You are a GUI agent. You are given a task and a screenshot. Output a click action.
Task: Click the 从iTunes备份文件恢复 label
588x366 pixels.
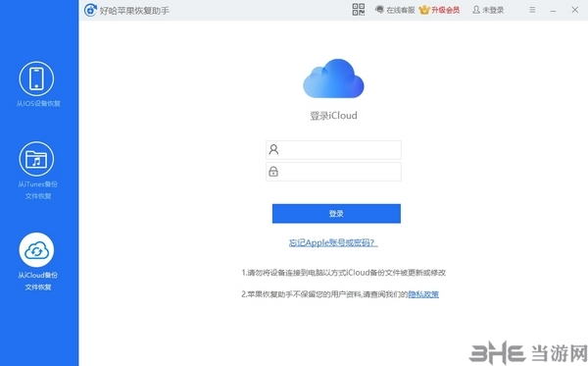tap(38, 190)
